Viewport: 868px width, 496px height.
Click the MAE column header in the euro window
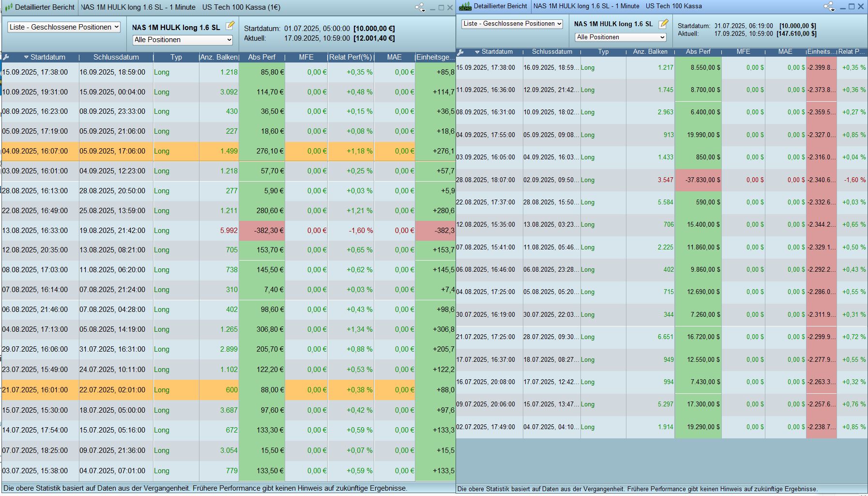[394, 57]
